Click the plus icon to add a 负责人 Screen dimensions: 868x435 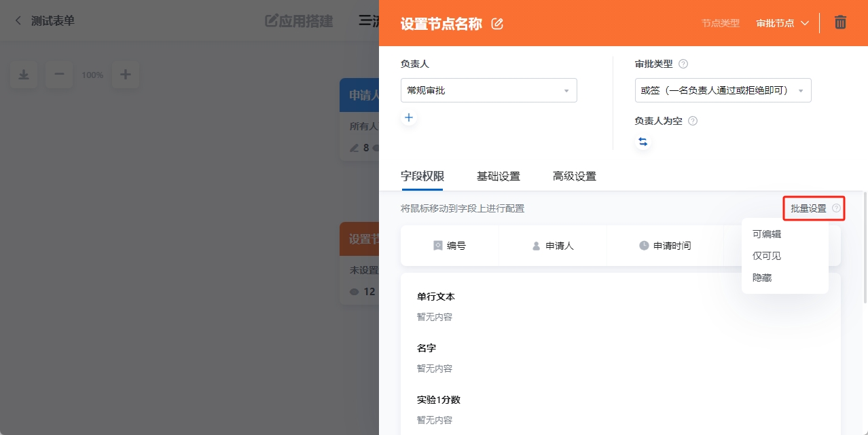[x=409, y=117]
